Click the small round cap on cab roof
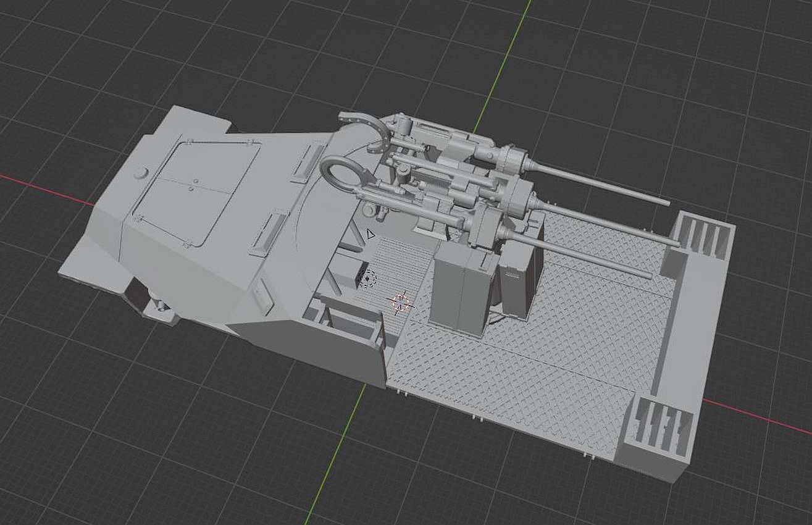Screen dimensions: 812x525 141,173
